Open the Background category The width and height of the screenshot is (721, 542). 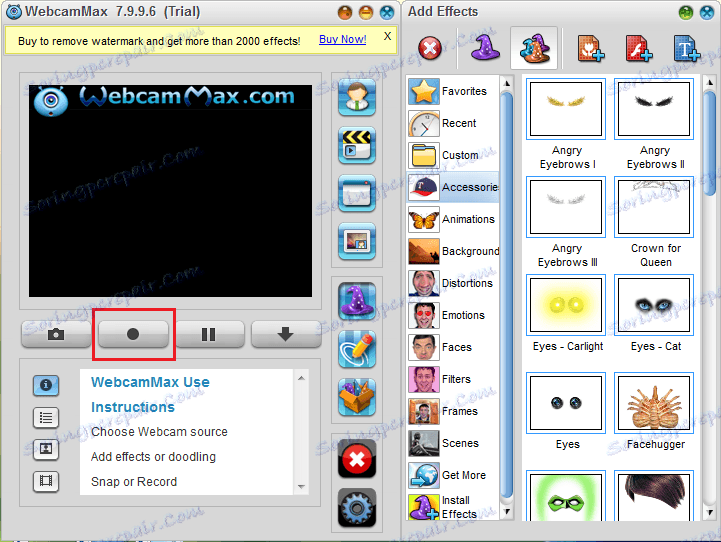(x=453, y=251)
